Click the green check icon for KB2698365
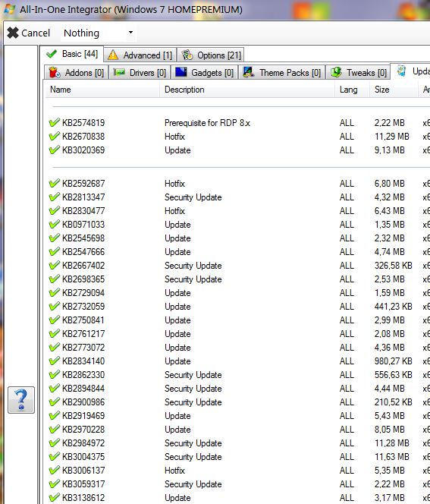Screen dimensions: 430x504 55,279
